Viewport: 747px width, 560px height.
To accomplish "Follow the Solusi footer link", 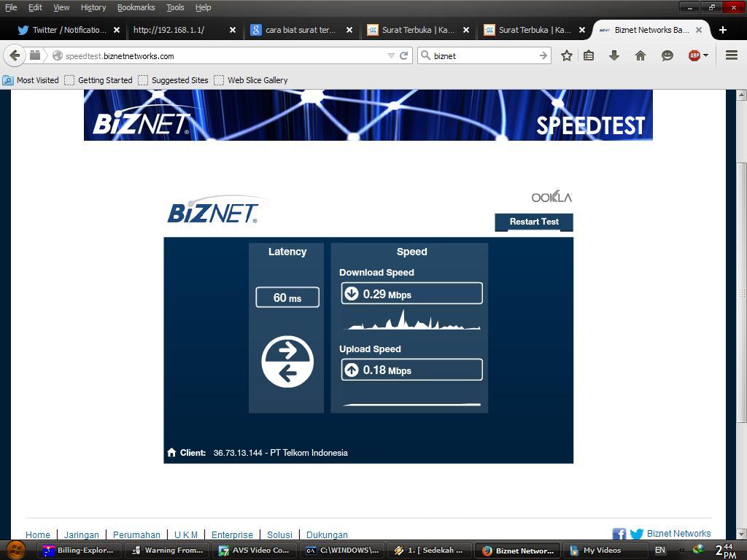I will coord(279,534).
